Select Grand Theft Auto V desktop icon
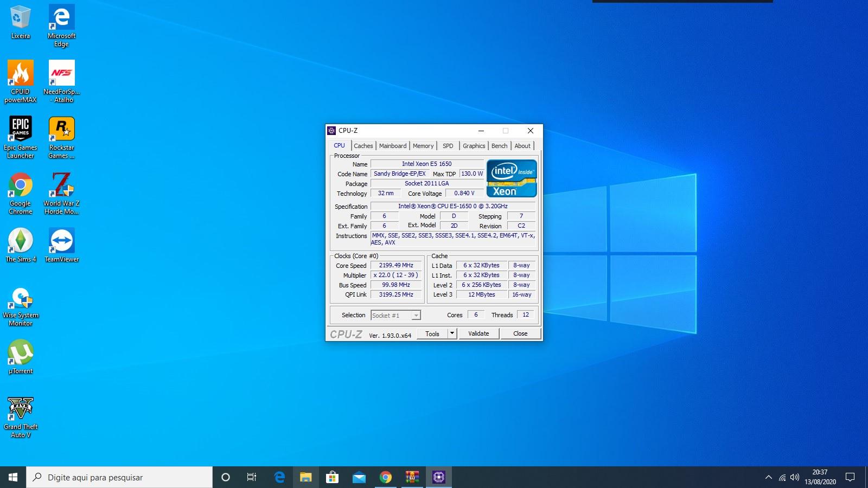 coord(20,416)
